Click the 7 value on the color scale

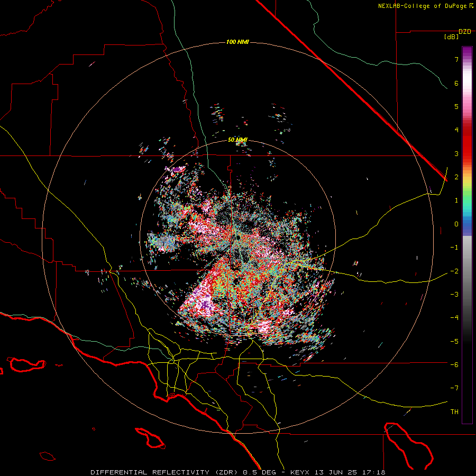(456, 59)
